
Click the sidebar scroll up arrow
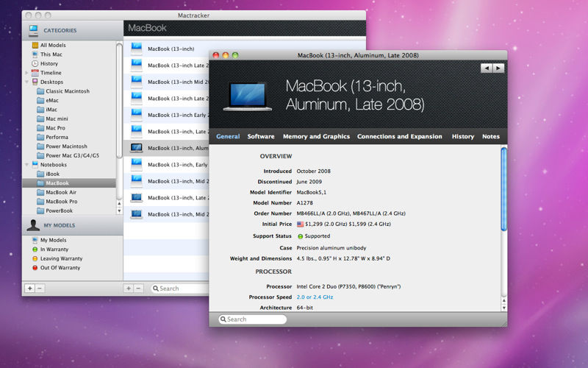119,204
